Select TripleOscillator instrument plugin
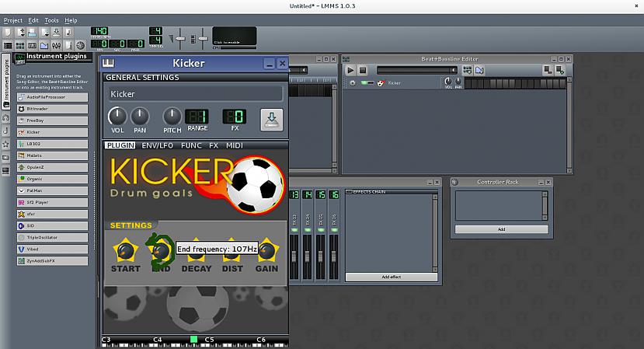Viewport: 644px width, 349px height. [52, 237]
